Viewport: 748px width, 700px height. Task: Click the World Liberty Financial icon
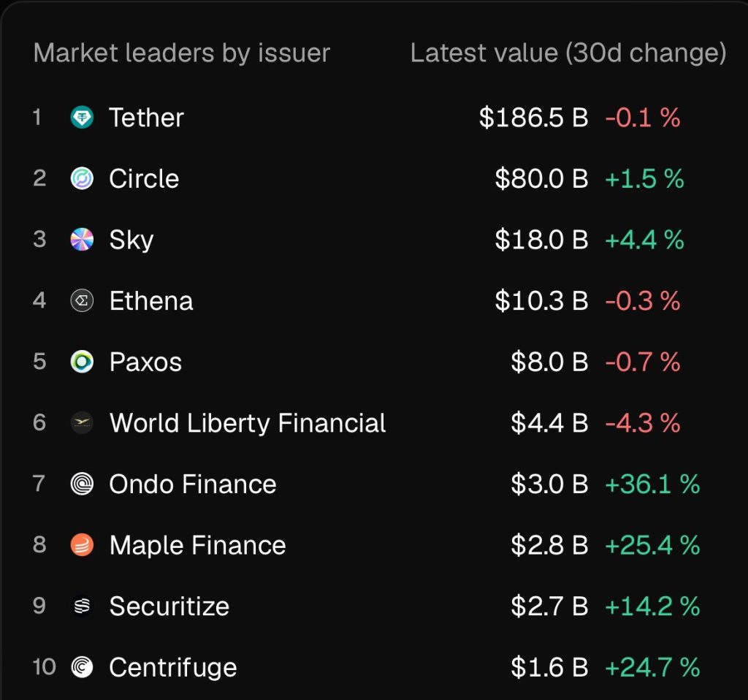click(x=82, y=423)
